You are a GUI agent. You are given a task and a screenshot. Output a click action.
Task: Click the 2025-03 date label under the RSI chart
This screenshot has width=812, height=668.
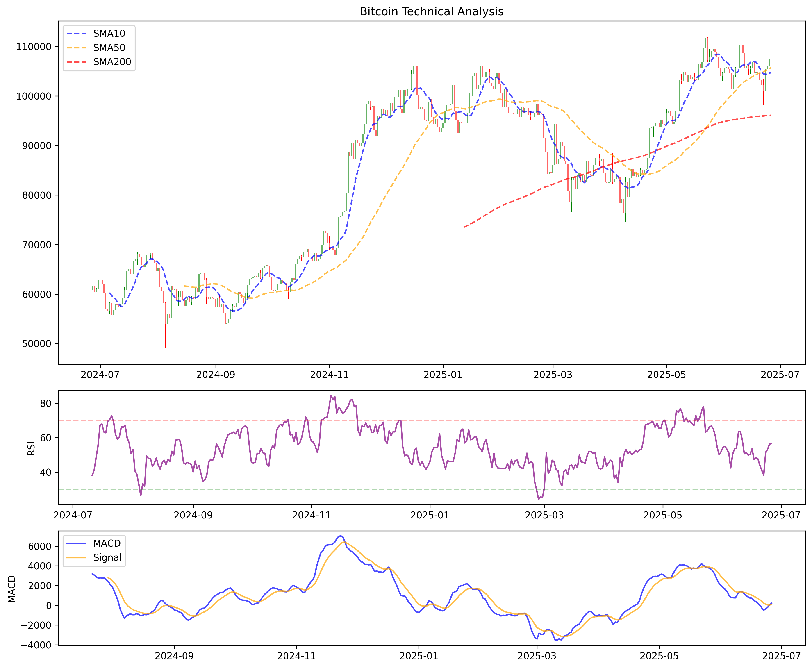click(x=544, y=515)
